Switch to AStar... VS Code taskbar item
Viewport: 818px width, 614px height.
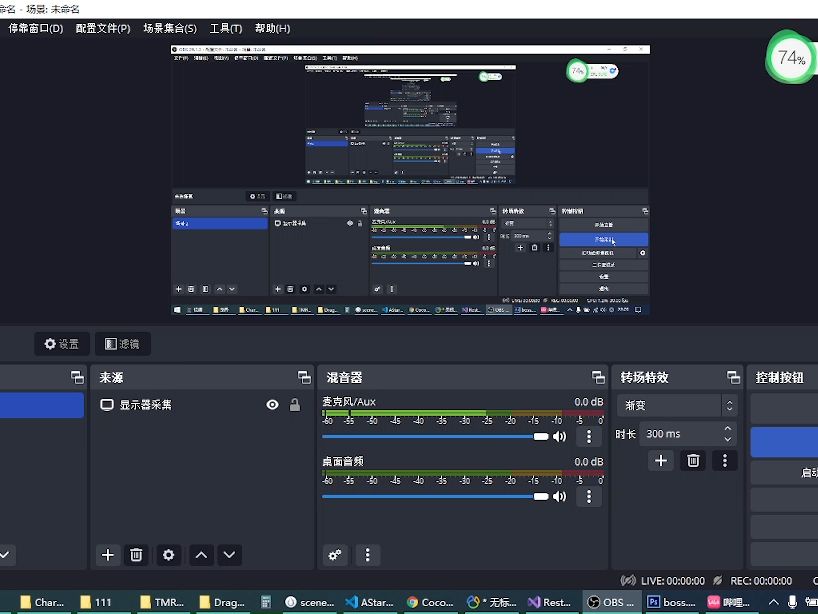(x=369, y=602)
